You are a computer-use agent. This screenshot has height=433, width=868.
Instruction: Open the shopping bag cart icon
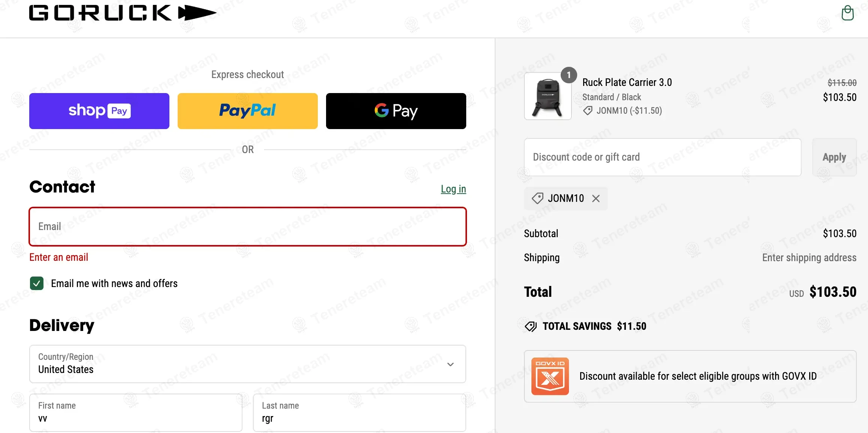[847, 13]
